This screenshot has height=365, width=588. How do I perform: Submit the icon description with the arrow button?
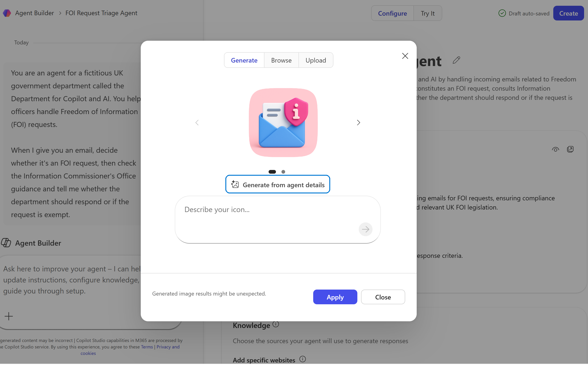coord(365,229)
